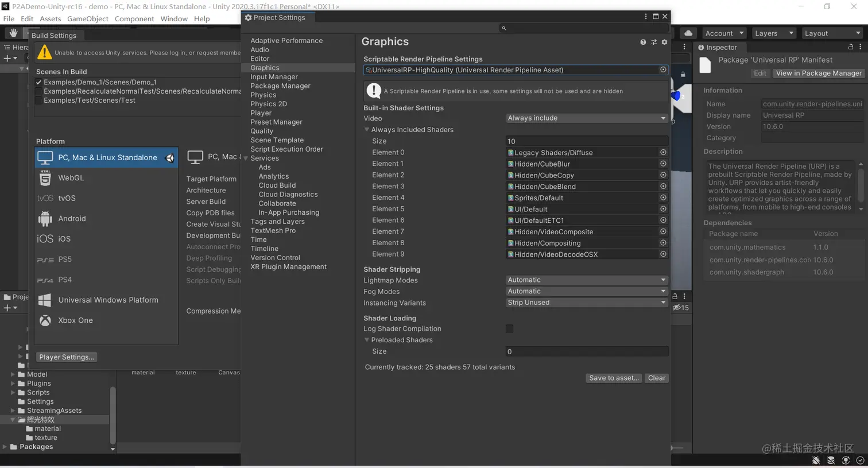Open the GameObject menu
The width and height of the screenshot is (868, 468).
click(88, 19)
